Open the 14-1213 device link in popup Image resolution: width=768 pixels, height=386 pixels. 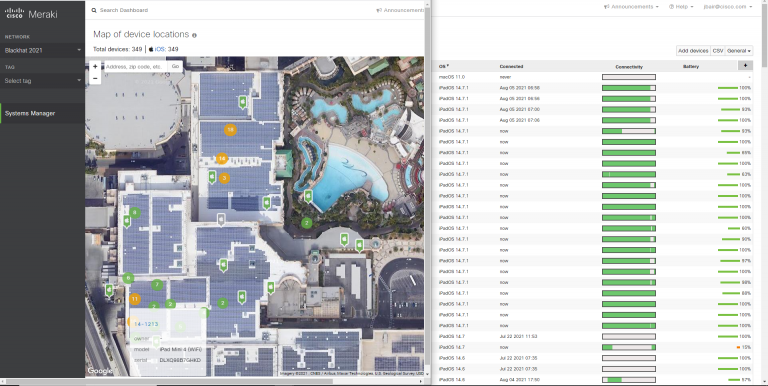(146, 324)
